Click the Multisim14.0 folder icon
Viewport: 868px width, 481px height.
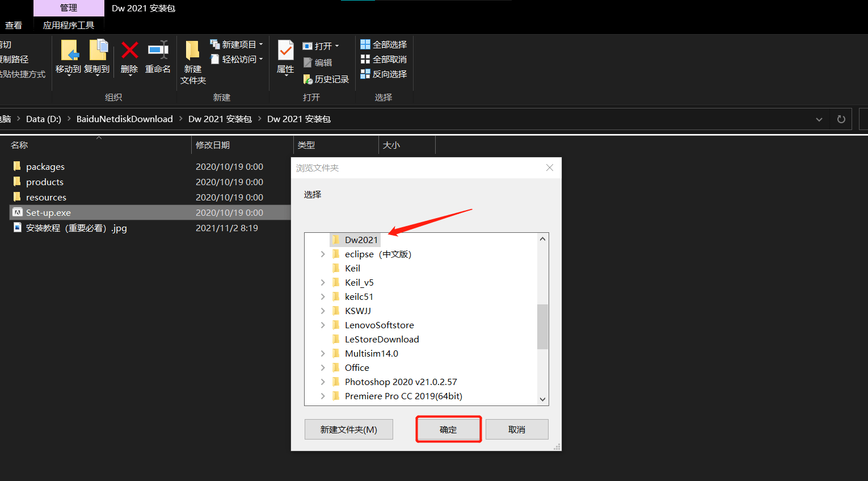336,353
